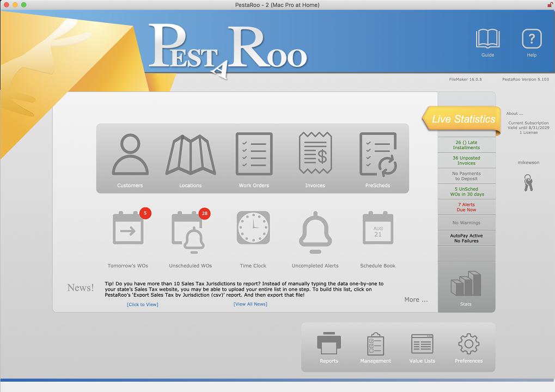Screen dimensions: 555x392
Task: Click the Current Subscription validity text
Action: point(528,128)
